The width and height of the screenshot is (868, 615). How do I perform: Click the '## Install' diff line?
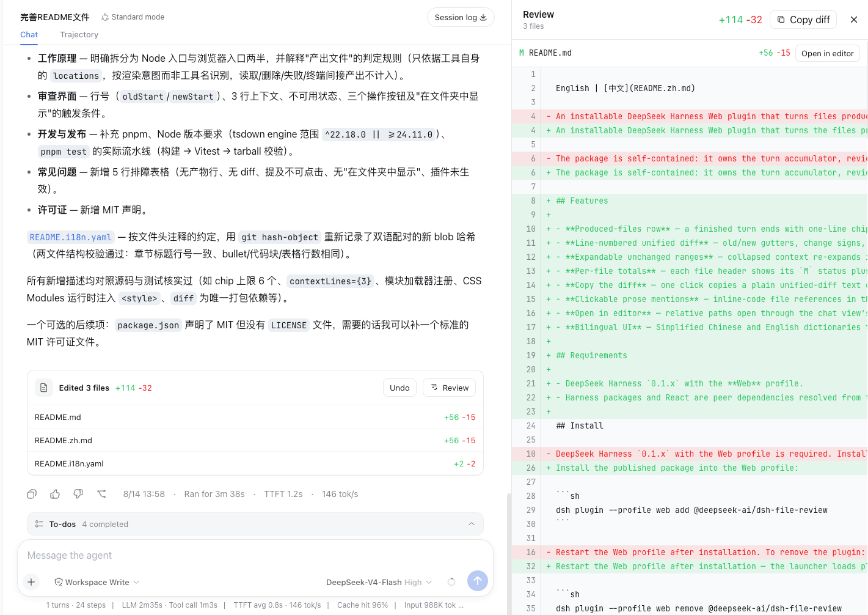pyautogui.click(x=690, y=425)
